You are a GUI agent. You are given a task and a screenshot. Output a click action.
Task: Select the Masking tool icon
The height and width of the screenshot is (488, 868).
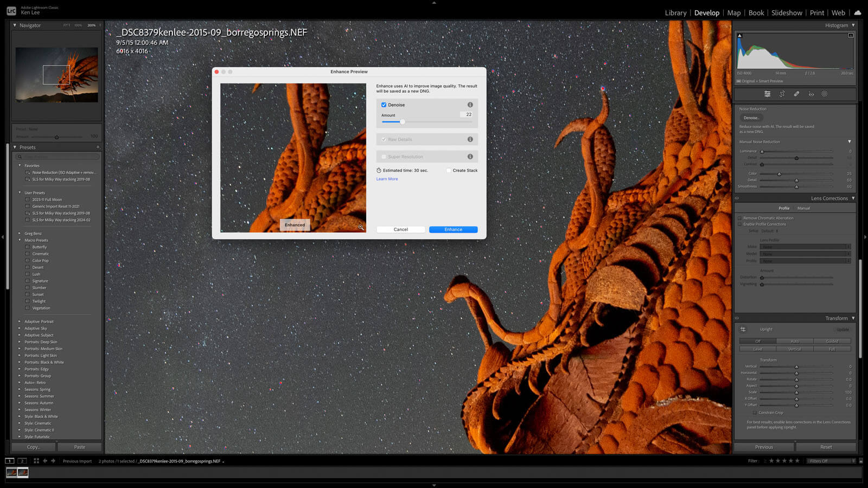click(x=825, y=94)
